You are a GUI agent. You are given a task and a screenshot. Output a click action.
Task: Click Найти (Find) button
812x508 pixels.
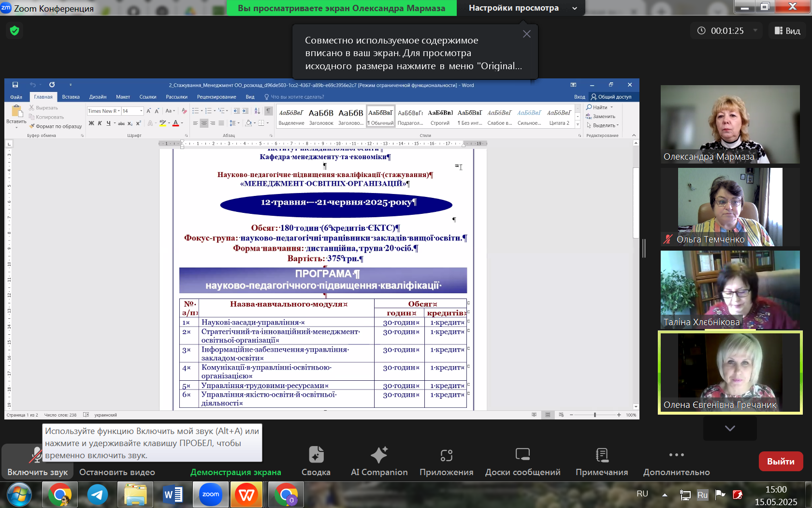(599, 107)
